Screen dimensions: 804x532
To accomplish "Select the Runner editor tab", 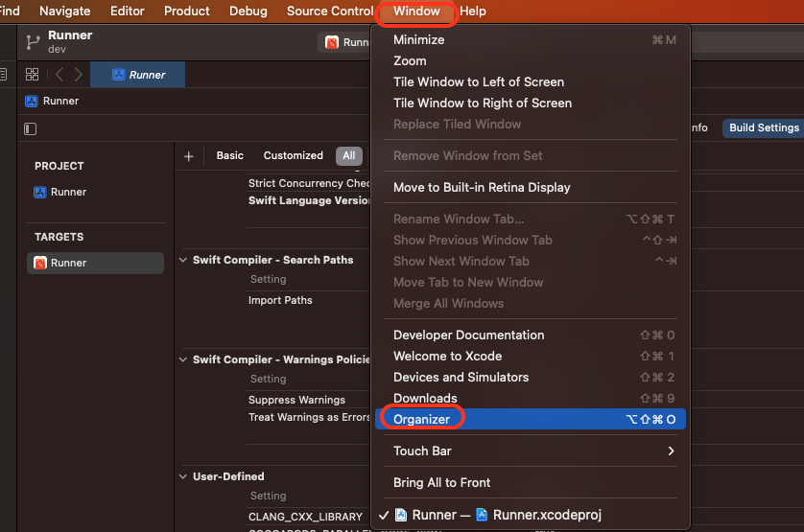I will point(138,75).
